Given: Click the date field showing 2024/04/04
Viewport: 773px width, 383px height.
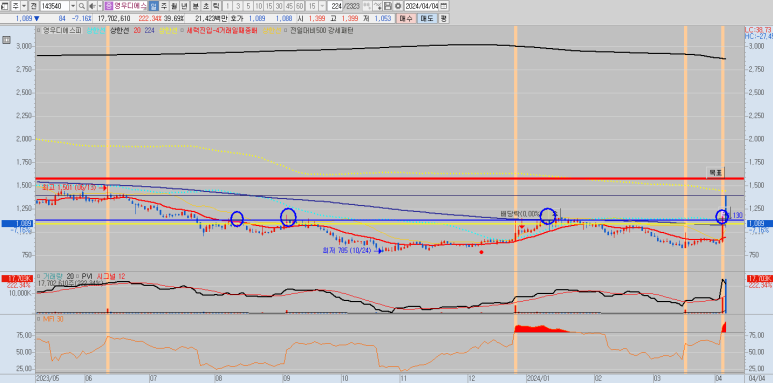Looking at the screenshot, I should pos(422,6).
